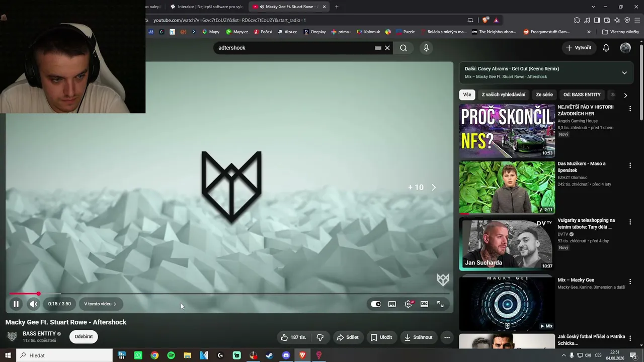This screenshot has height=362, width=644.
Task: Show hidden bookmarks with the chevron
Action: coord(589,32)
